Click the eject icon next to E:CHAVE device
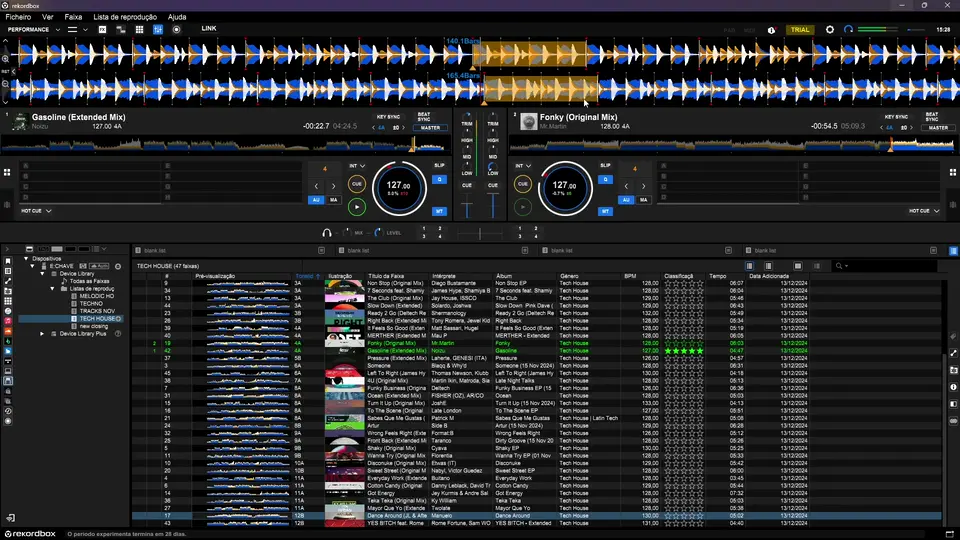The height and width of the screenshot is (540, 960). point(118,266)
